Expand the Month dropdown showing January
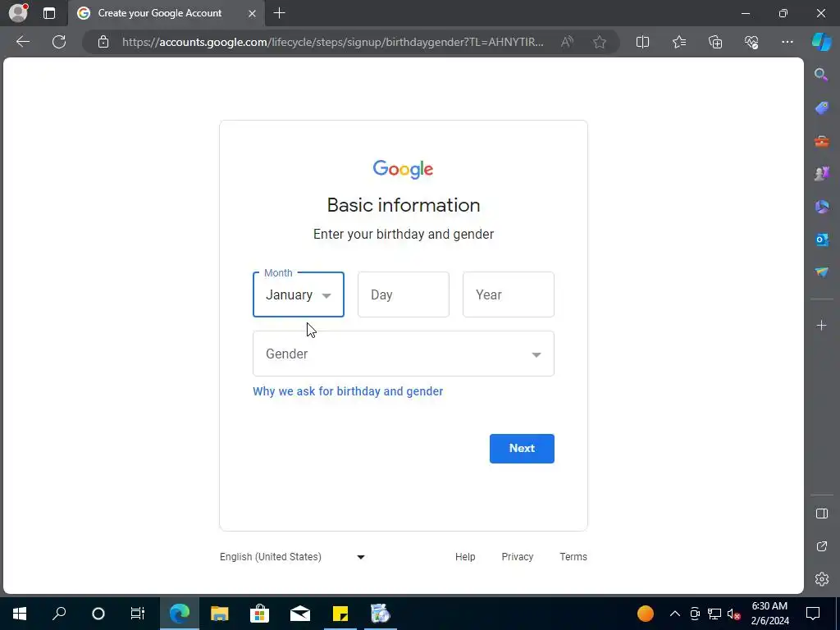 (299, 294)
